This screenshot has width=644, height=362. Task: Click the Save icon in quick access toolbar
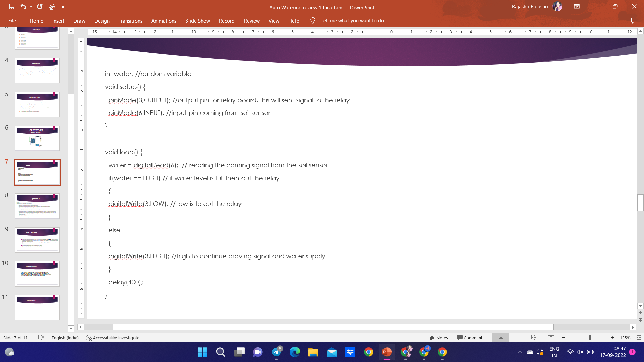pos(11,7)
